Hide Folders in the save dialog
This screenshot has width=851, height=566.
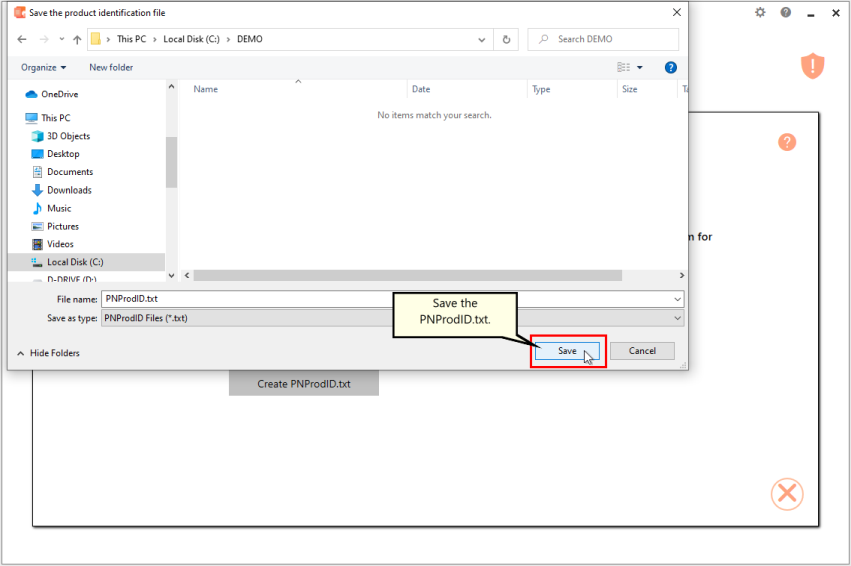coord(48,353)
